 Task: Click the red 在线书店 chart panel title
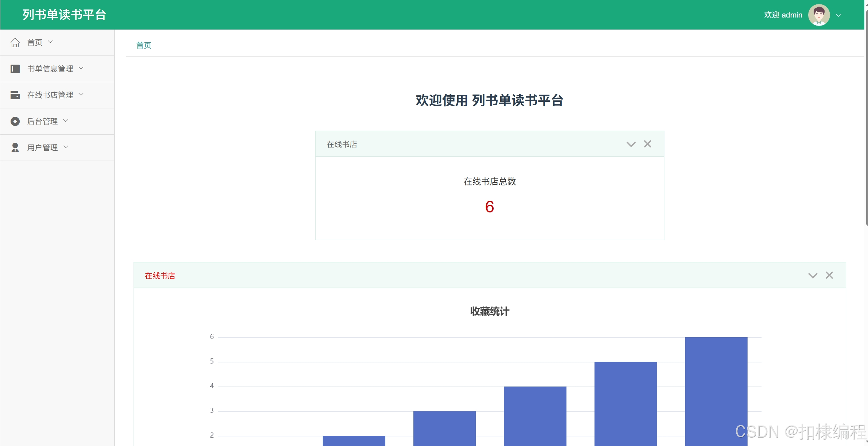coord(160,276)
